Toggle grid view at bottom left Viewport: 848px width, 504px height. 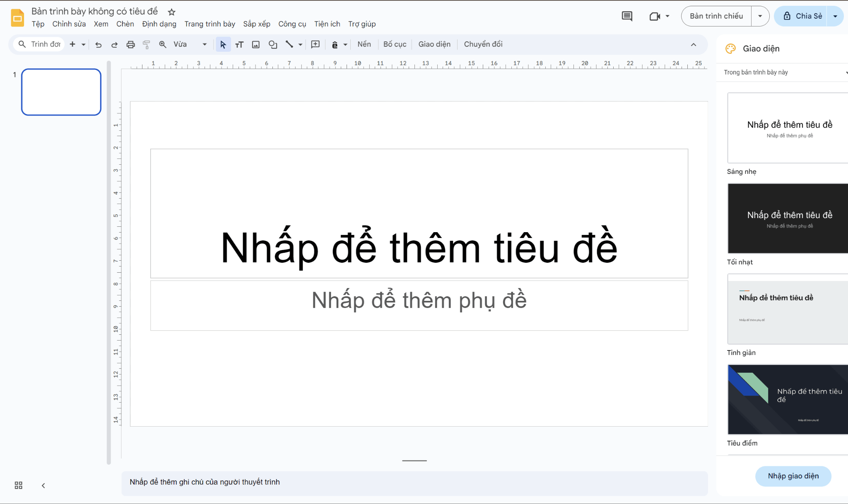point(18,485)
